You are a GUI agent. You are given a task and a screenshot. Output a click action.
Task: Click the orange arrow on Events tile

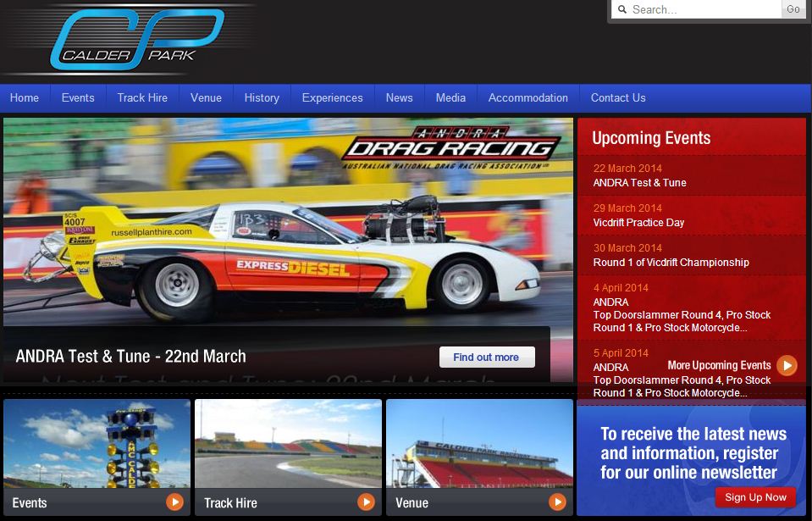(174, 502)
